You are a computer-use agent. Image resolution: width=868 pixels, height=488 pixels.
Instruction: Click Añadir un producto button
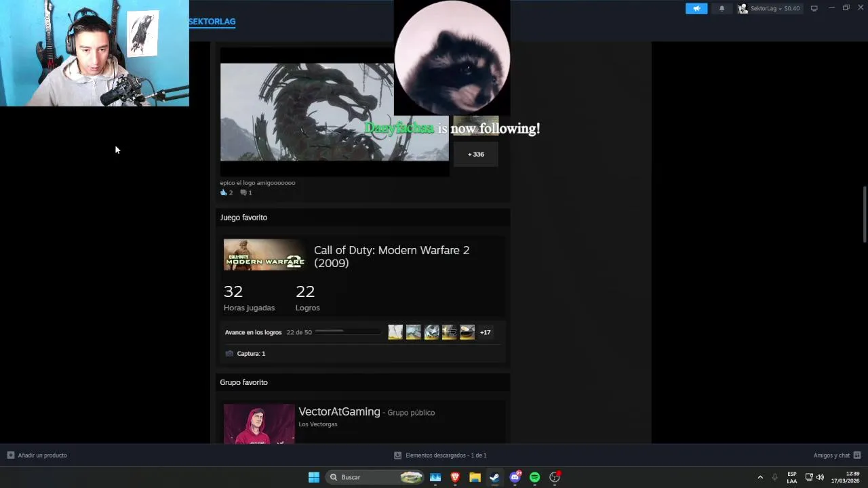(37, 455)
